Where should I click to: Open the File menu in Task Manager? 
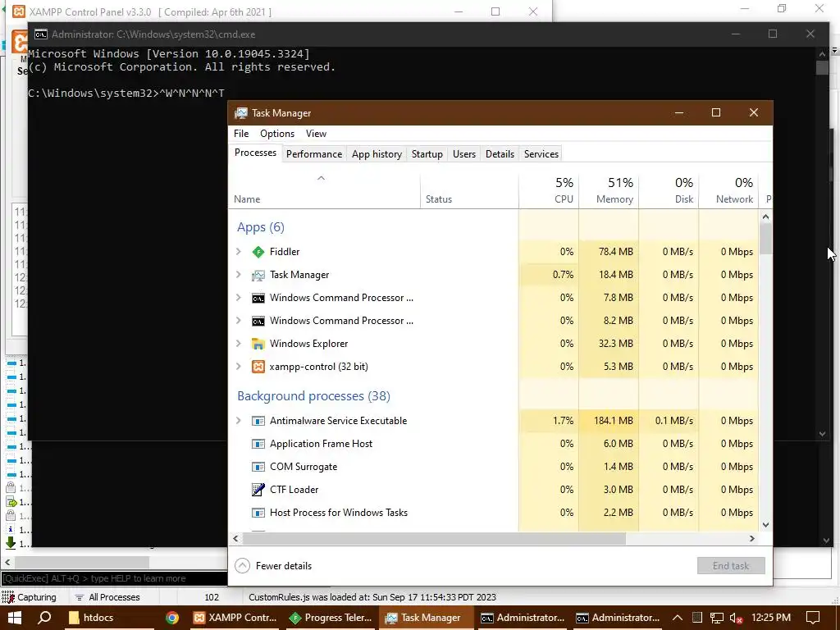tap(241, 134)
